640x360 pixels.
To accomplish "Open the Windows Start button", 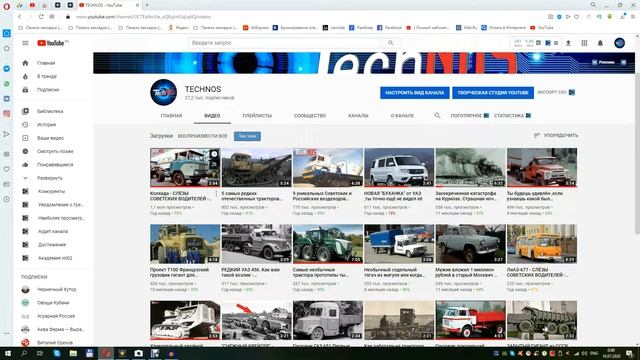I will [7, 353].
